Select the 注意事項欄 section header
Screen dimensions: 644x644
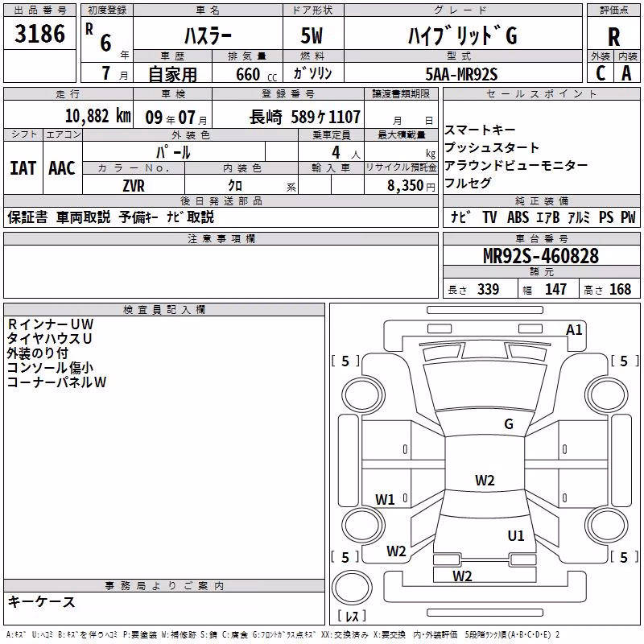(x=221, y=238)
